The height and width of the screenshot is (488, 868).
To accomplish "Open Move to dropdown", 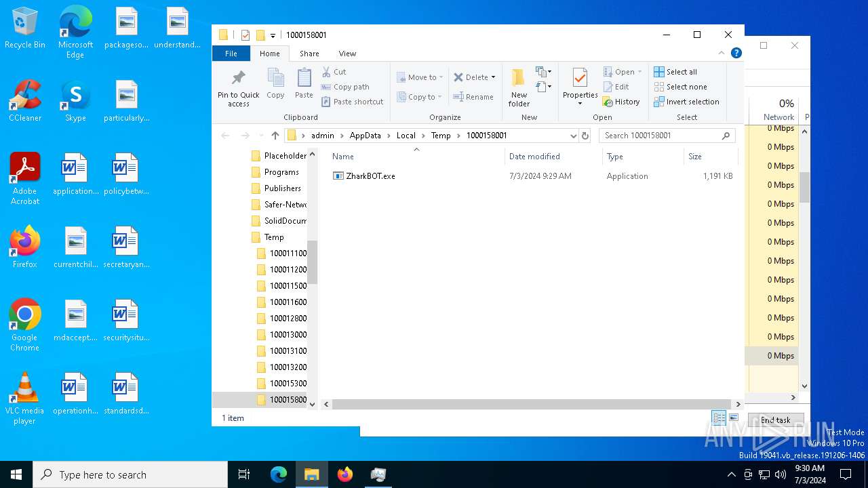I will tap(420, 77).
